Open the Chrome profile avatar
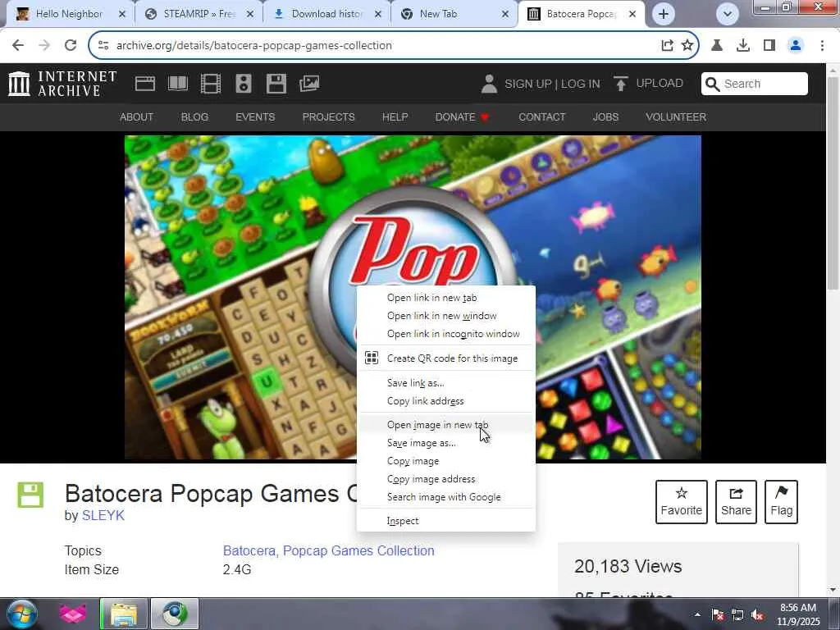Viewport: 840px width, 630px height. (x=796, y=46)
